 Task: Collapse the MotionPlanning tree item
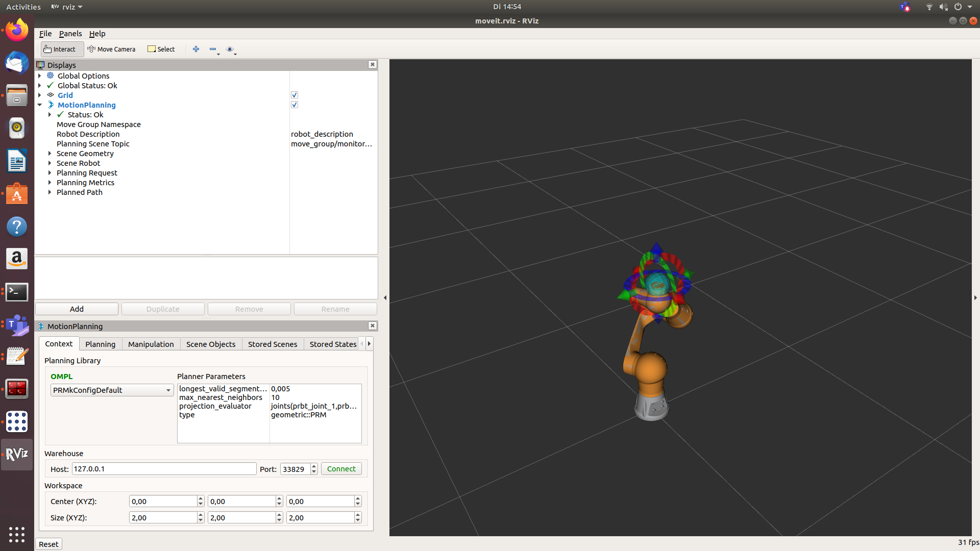40,105
